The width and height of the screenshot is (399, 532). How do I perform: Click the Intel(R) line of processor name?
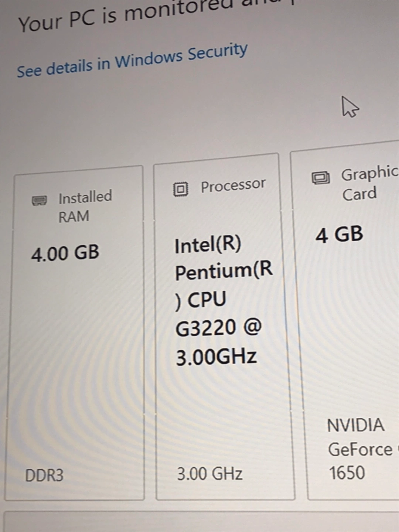208,245
